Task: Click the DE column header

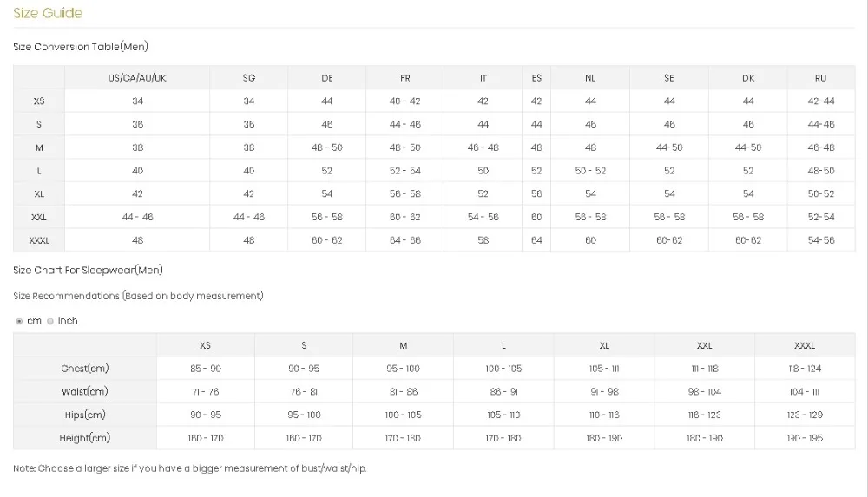Action: pos(327,78)
